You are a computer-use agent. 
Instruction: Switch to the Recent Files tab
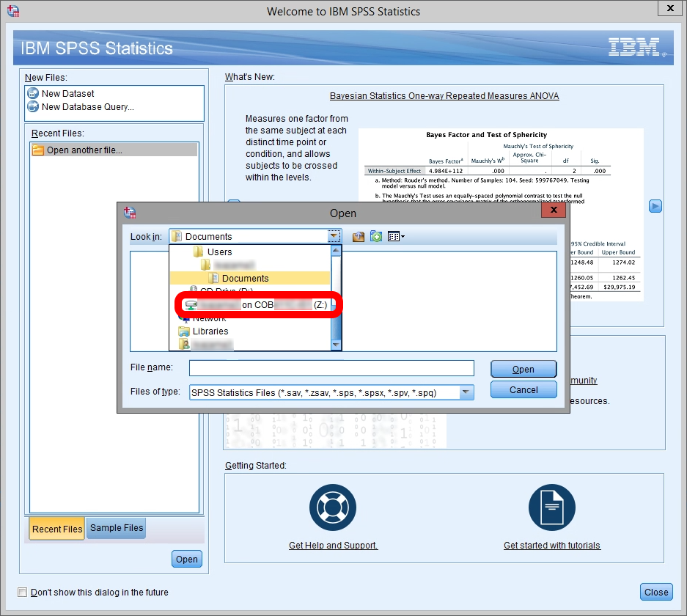coord(57,529)
